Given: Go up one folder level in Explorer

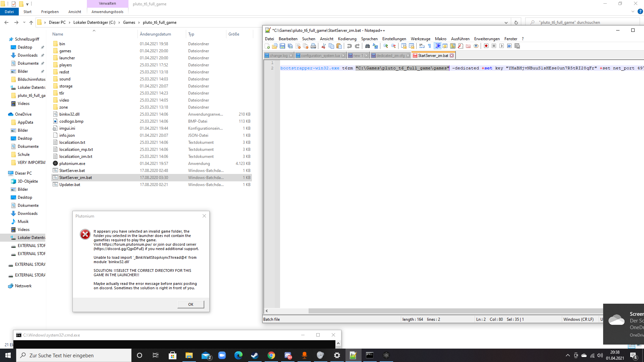Looking at the screenshot, I should tap(31, 22).
